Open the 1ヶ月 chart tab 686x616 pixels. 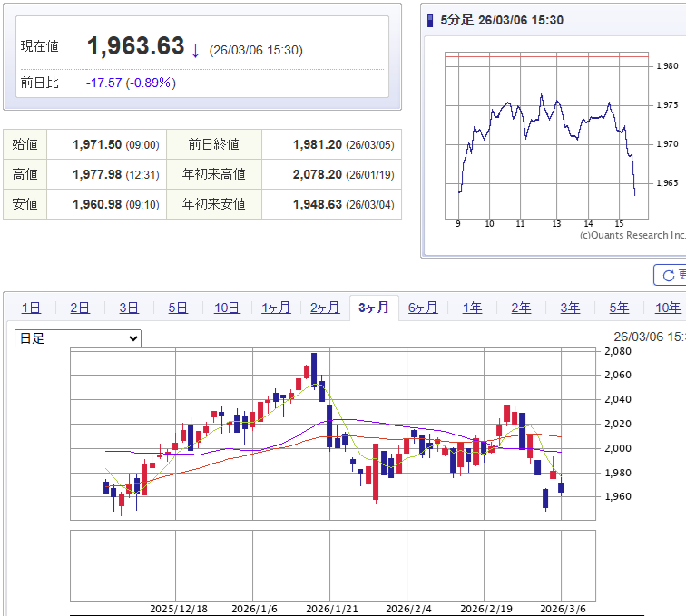276,308
